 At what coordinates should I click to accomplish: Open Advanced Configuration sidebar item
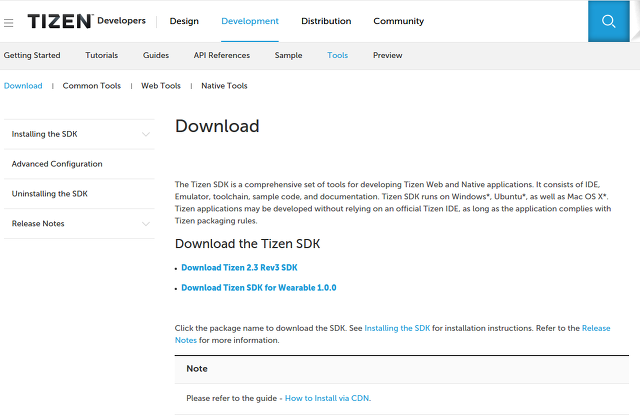click(79, 164)
